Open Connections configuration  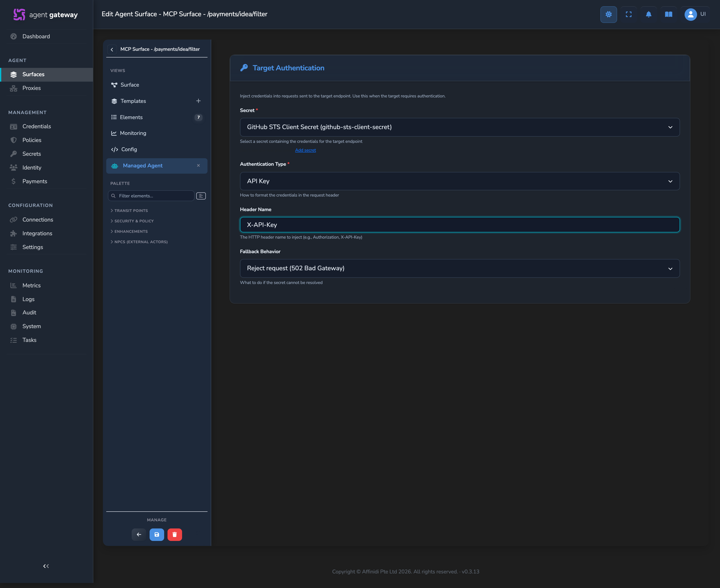[x=46, y=220]
